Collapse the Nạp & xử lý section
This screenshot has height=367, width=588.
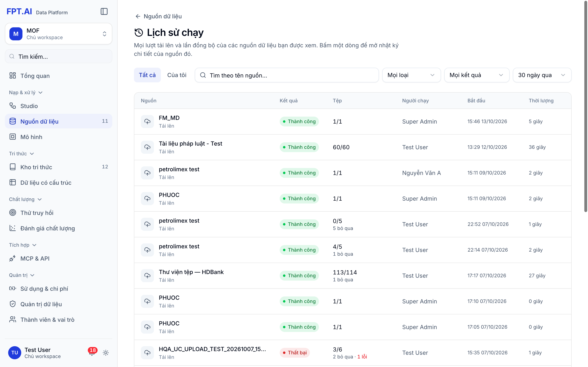tap(26, 93)
